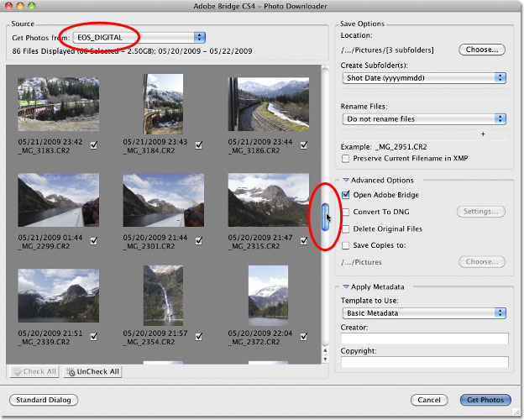Viewport: 524px width, 420px height.
Task: Click the blue thumbnail list scrollbar handle
Action: point(325,218)
